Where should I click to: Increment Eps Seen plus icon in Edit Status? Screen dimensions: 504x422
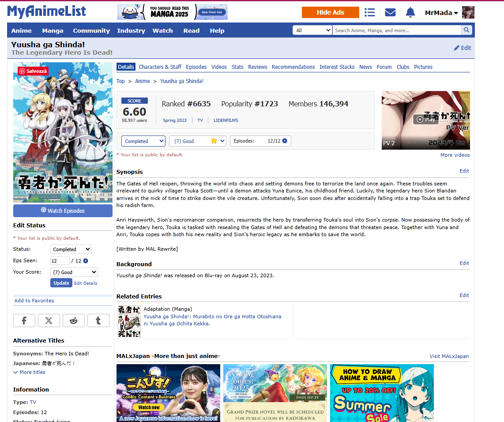click(x=86, y=260)
